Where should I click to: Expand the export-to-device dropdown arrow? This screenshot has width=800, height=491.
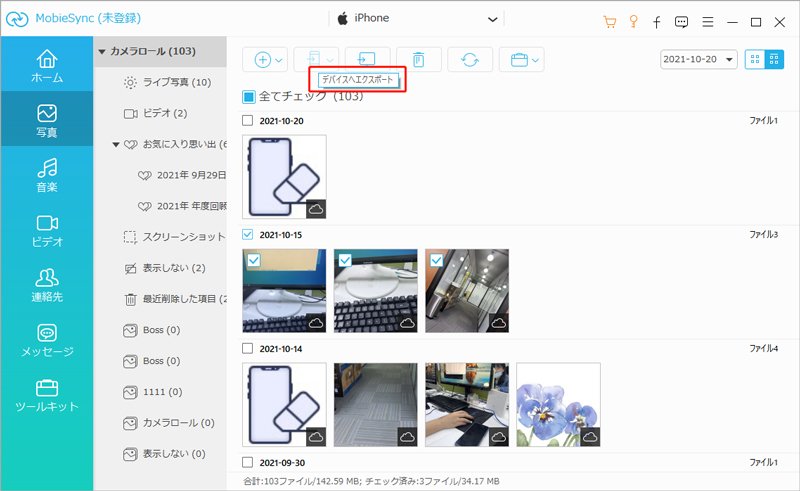click(x=330, y=60)
